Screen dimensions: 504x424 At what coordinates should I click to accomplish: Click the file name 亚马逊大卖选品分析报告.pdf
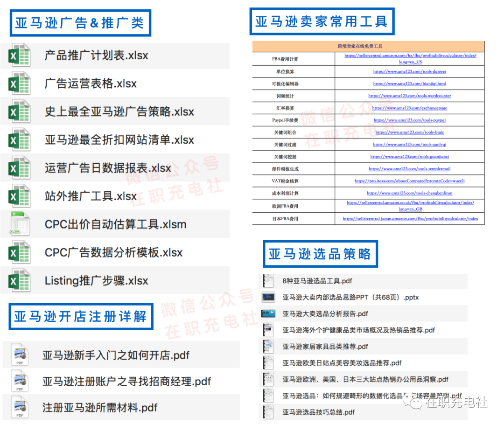(x=325, y=314)
